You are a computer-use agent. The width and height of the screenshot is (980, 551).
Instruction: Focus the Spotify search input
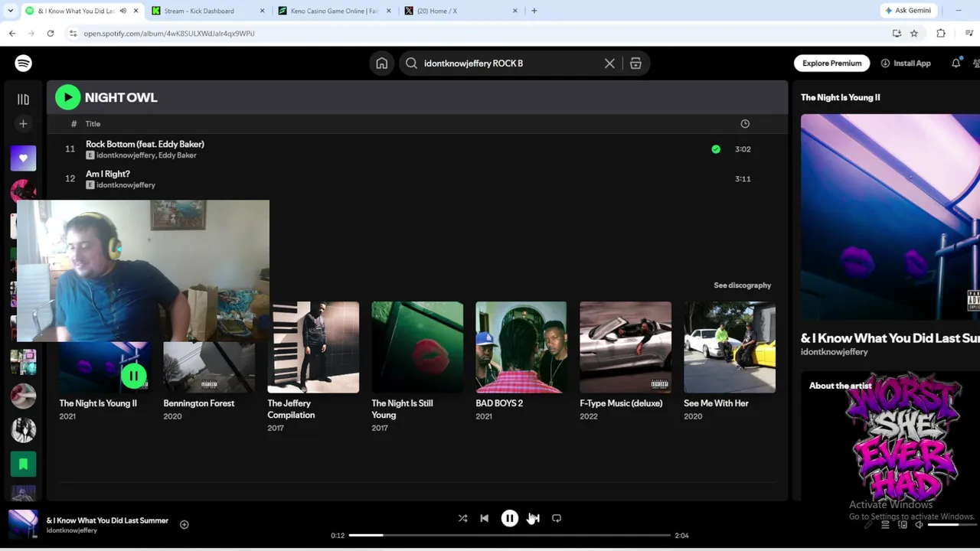click(x=509, y=64)
